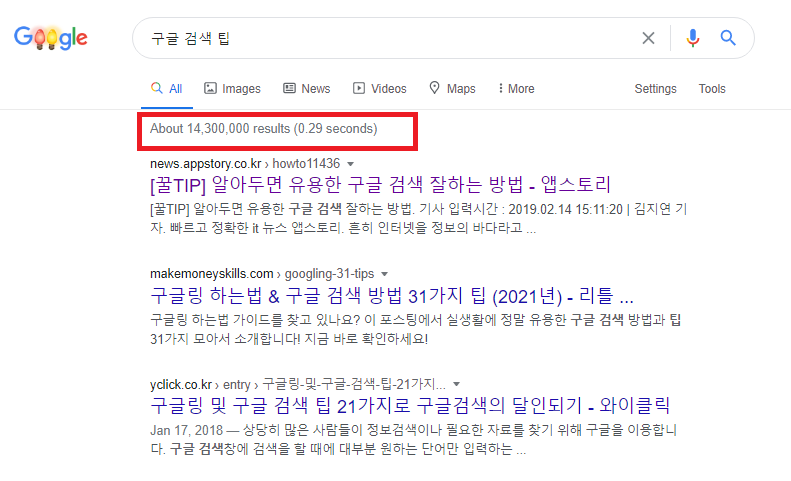Click the news.appstory.co.kr breadcrumb URL
The image size is (791, 481).
point(245,164)
